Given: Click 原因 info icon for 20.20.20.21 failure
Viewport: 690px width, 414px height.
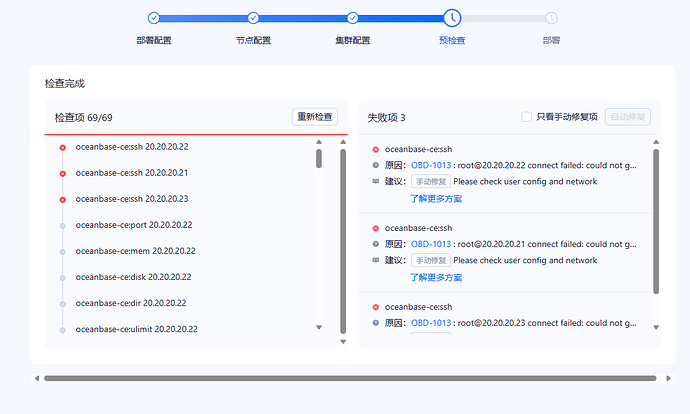Looking at the screenshot, I should click(x=375, y=244).
